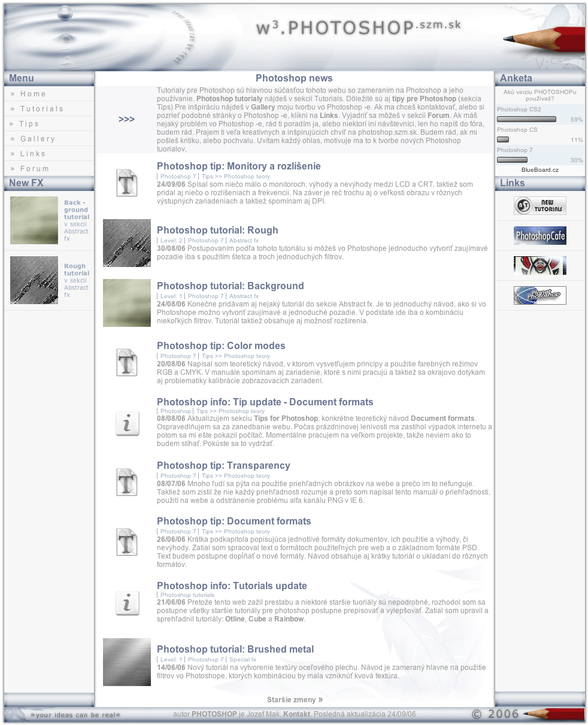Screen dimensions: 588x725
Task: Vote for Photoshop CS2 in the poll
Action: pyautogui.click(x=519, y=110)
